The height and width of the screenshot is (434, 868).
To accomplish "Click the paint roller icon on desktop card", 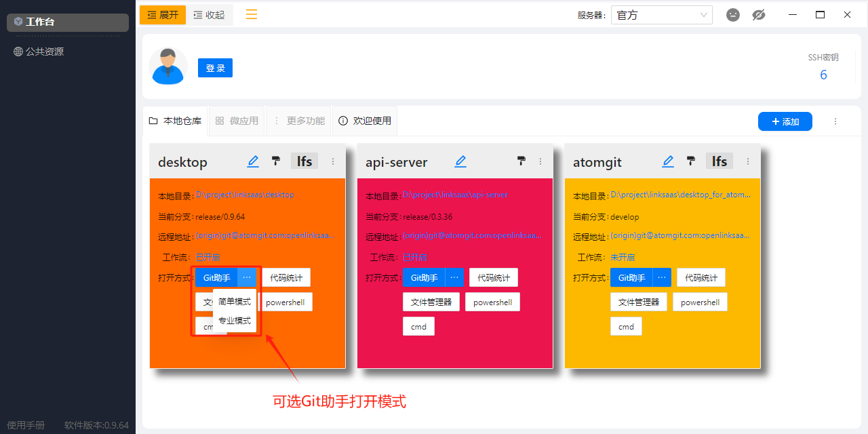I will [x=276, y=161].
